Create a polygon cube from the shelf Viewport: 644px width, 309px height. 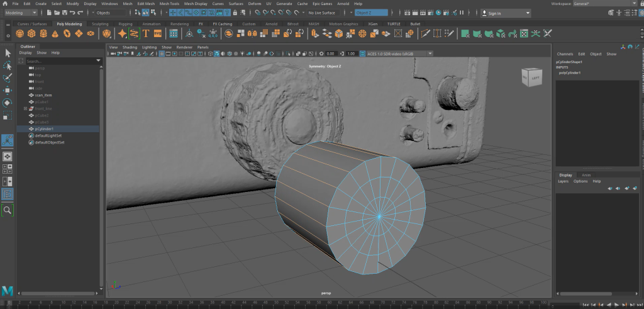pyautogui.click(x=31, y=33)
